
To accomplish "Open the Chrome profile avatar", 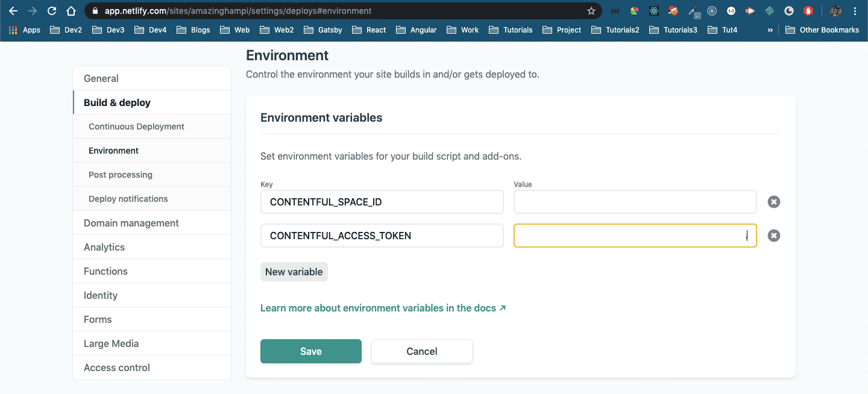I will (835, 11).
